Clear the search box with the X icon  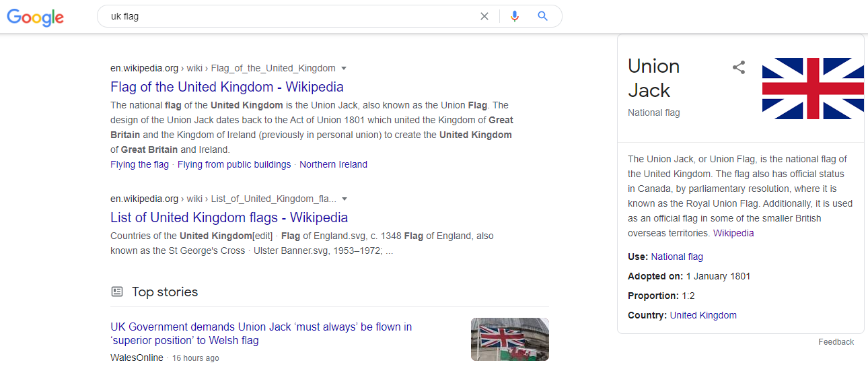pyautogui.click(x=484, y=16)
